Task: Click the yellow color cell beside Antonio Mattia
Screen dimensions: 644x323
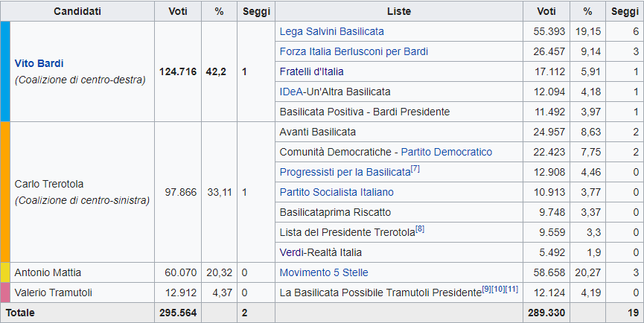Action: 5,272
